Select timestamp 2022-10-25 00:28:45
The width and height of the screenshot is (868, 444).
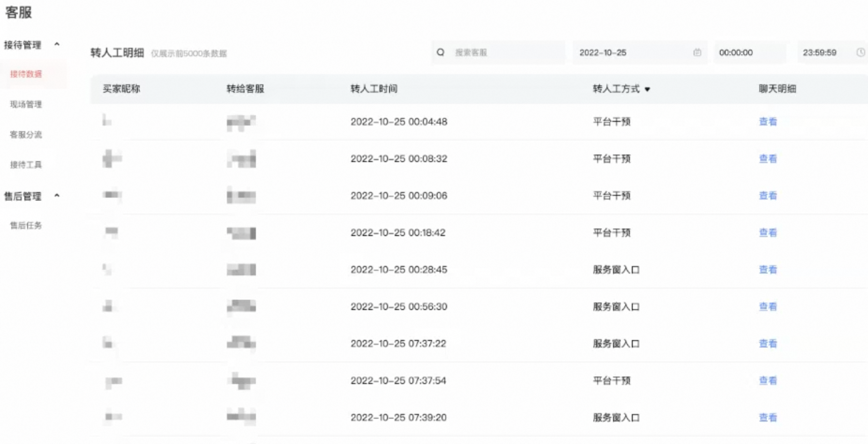pyautogui.click(x=399, y=270)
